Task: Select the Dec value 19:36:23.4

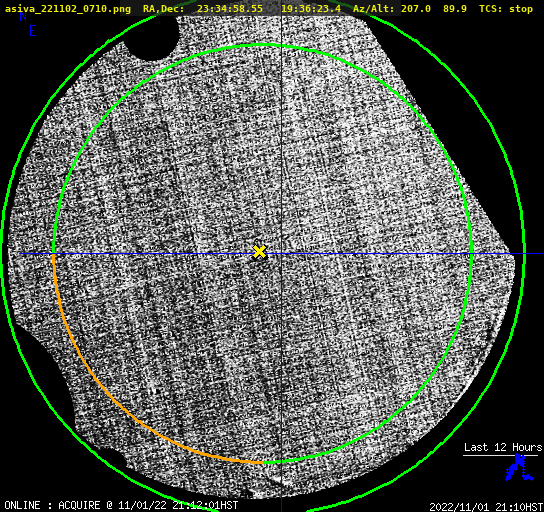Action: coord(311,9)
